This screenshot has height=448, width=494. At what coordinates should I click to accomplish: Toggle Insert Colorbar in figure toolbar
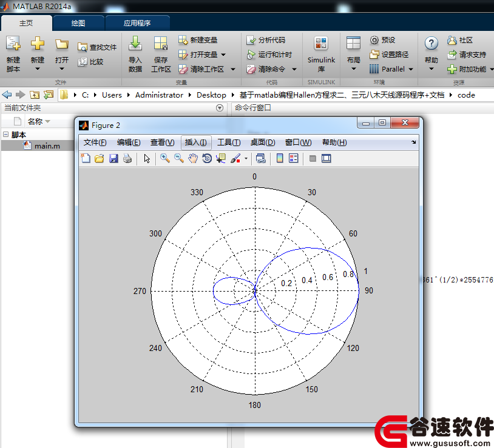[x=279, y=158]
